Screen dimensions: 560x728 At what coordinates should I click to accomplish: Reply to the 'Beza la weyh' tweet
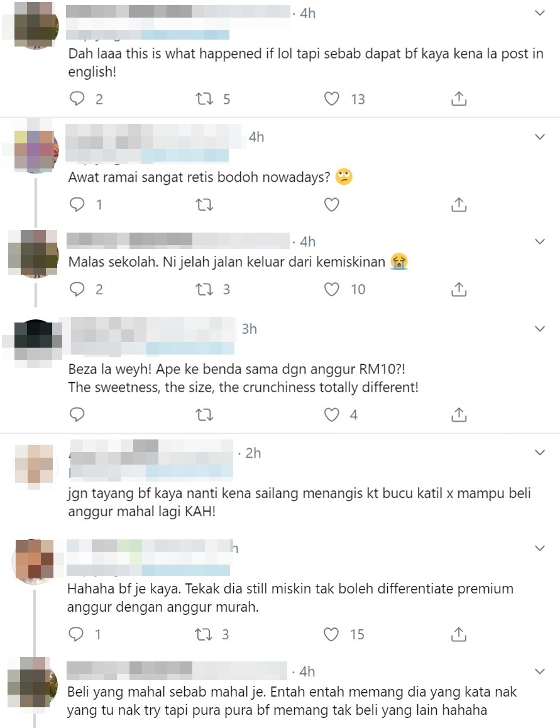77,414
